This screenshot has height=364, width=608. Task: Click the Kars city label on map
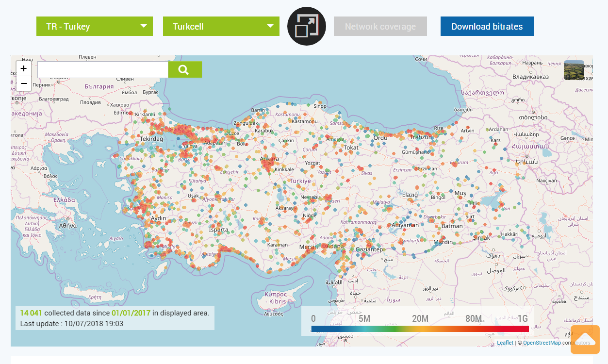pyautogui.click(x=495, y=140)
